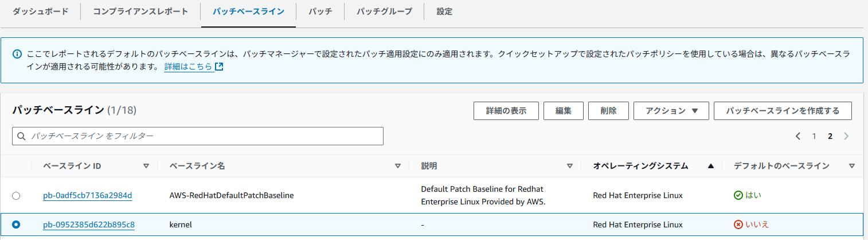Open baseline link pb-0adf5cb7136a2984d
This screenshot has width=868, height=240.
point(88,195)
